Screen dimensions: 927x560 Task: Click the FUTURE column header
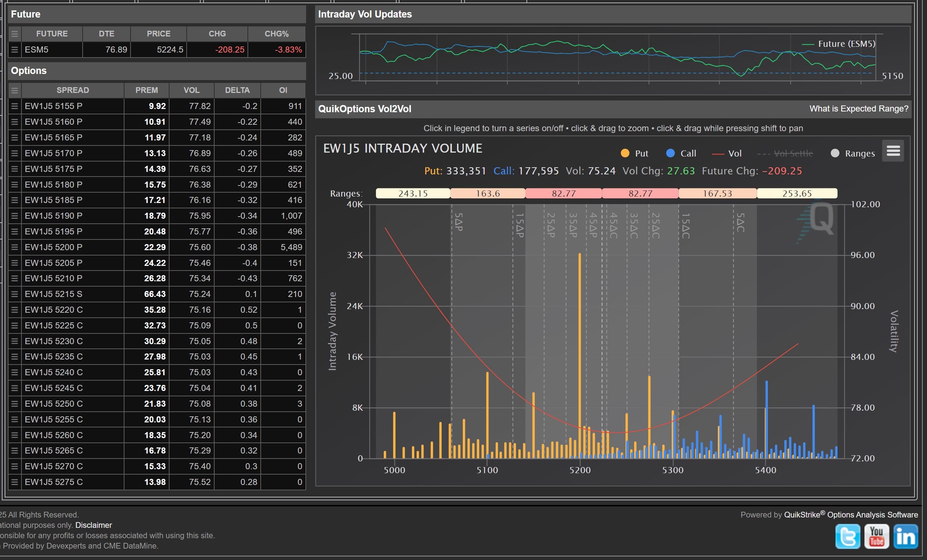coord(52,34)
